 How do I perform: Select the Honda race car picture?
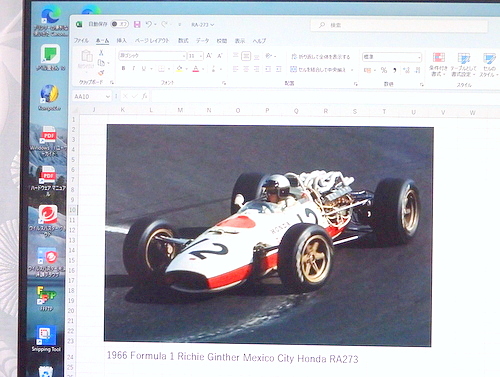tap(269, 235)
